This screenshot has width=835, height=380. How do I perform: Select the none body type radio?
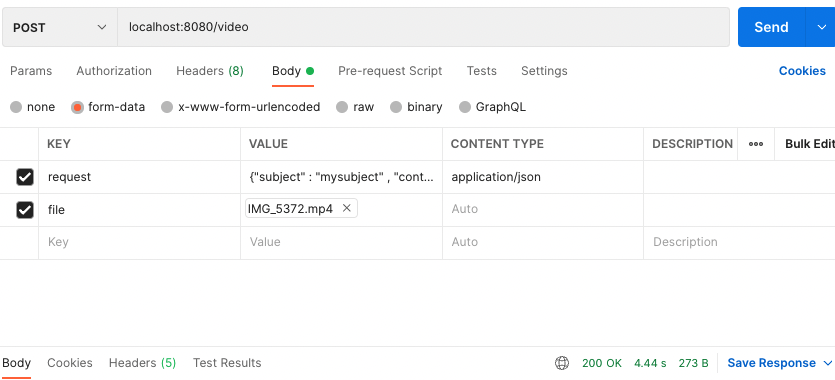16,107
